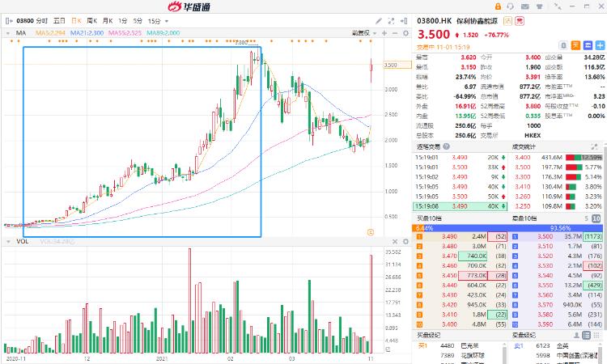Click the headset customer service icon
The image size is (607, 364).
(x=511, y=6)
